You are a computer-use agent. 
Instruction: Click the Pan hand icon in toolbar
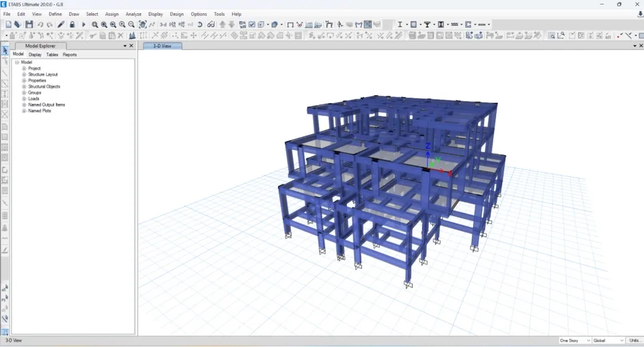tap(143, 25)
